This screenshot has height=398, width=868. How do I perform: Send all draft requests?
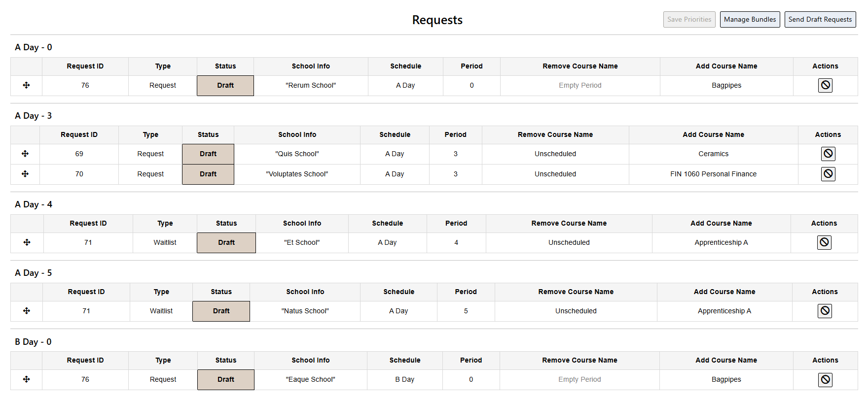[820, 20]
